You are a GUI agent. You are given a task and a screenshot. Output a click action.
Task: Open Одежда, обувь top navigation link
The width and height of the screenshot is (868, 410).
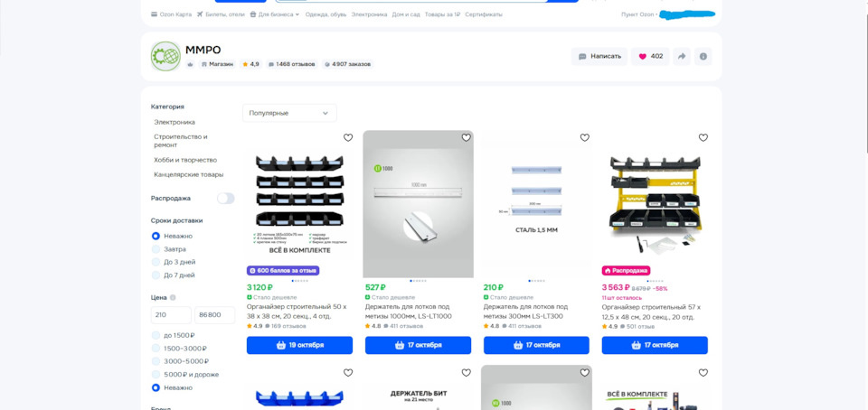coord(326,14)
